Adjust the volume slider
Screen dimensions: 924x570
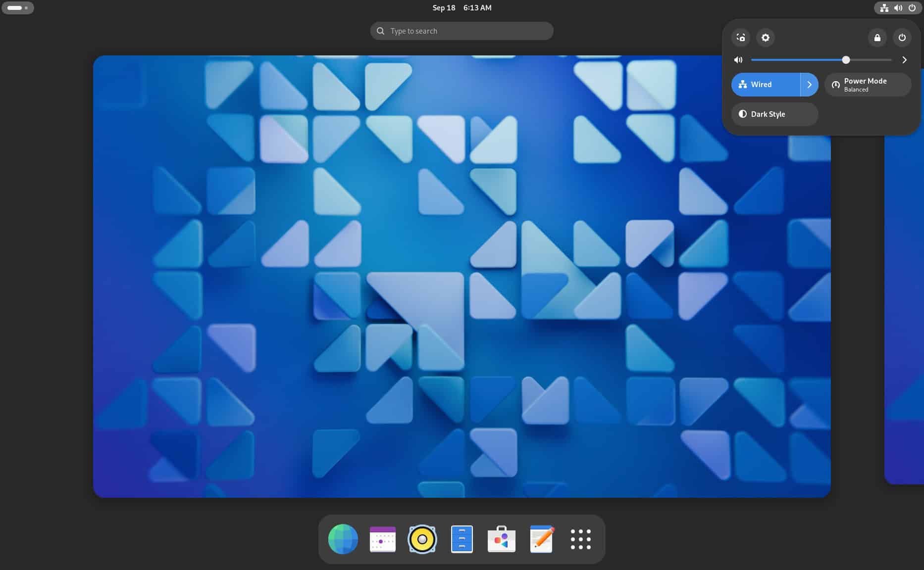click(846, 59)
